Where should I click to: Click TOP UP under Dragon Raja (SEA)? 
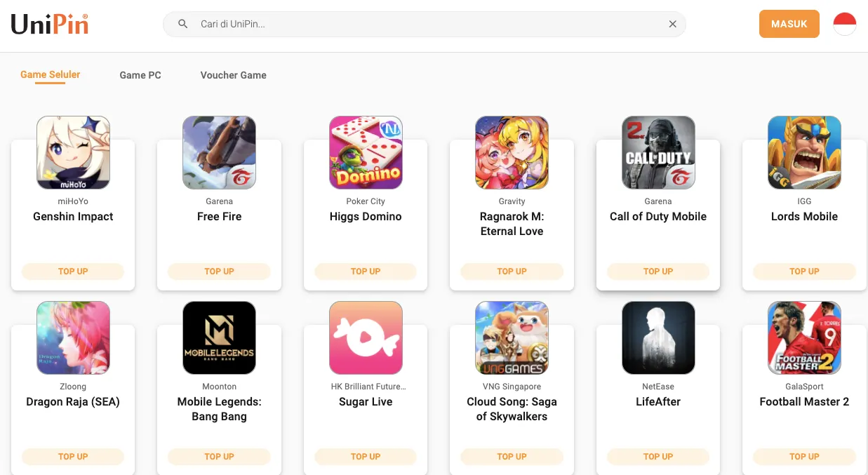[73, 457]
